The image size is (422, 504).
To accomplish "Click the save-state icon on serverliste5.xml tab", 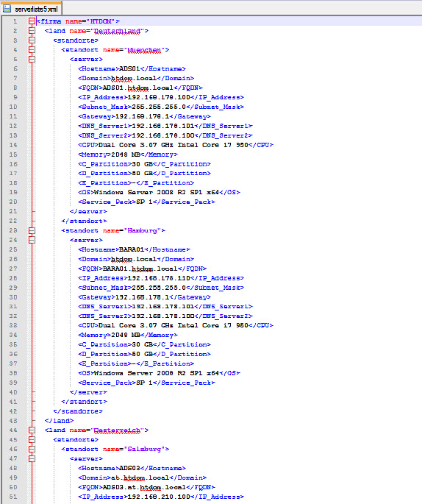I will [x=7, y=9].
